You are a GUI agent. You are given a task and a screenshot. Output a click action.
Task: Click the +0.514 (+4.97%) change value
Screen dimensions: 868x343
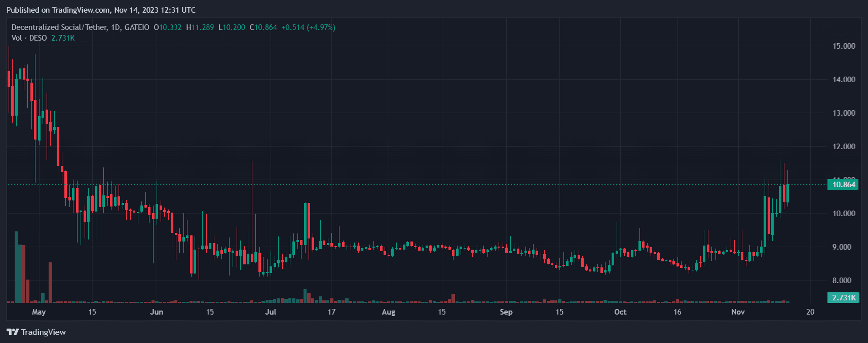tap(308, 27)
